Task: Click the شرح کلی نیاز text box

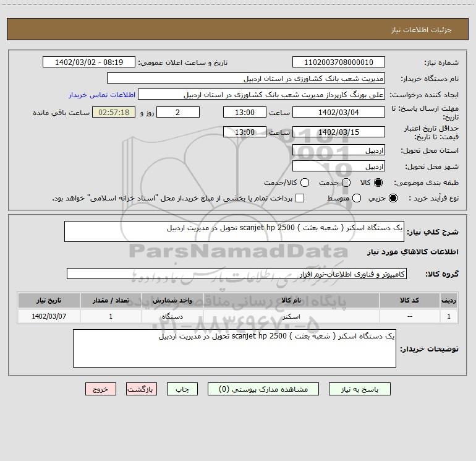Action: (234, 231)
